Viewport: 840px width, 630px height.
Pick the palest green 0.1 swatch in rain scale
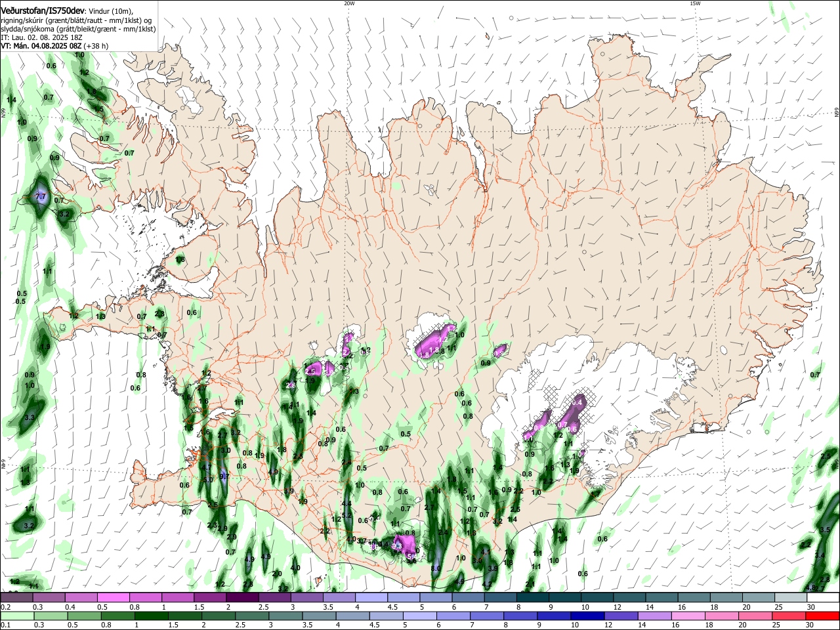[17, 616]
